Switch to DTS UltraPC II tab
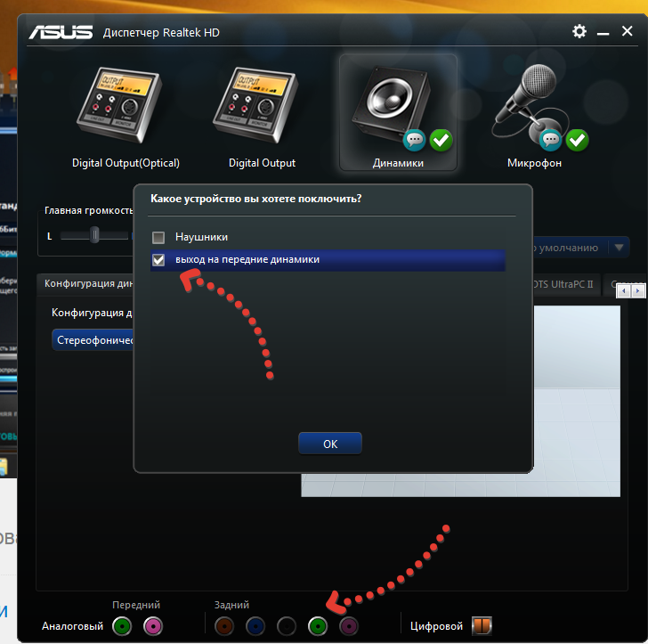 tap(565, 284)
